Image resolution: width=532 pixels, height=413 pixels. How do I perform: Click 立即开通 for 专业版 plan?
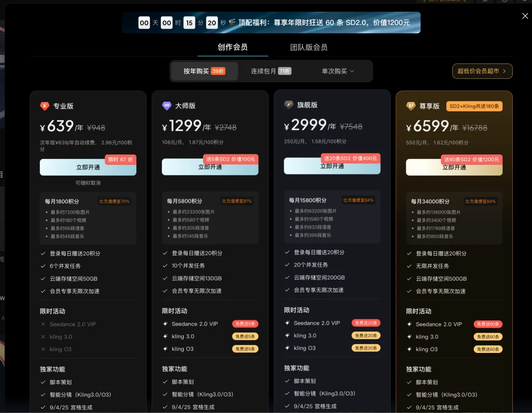tap(88, 167)
